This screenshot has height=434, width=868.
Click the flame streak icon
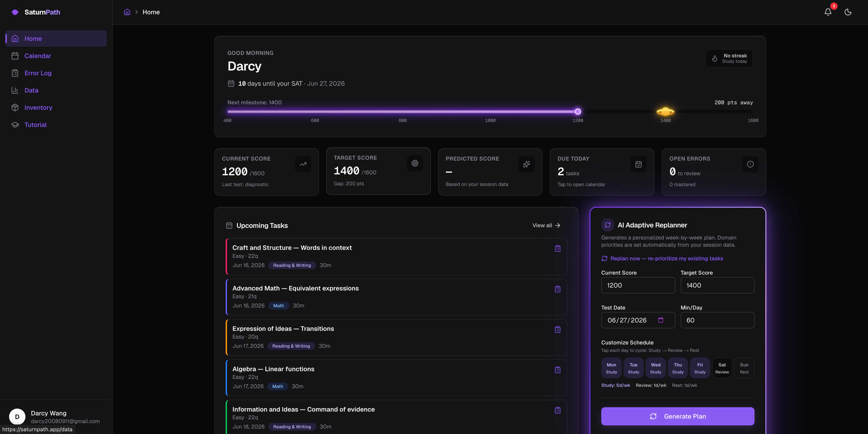(714, 58)
